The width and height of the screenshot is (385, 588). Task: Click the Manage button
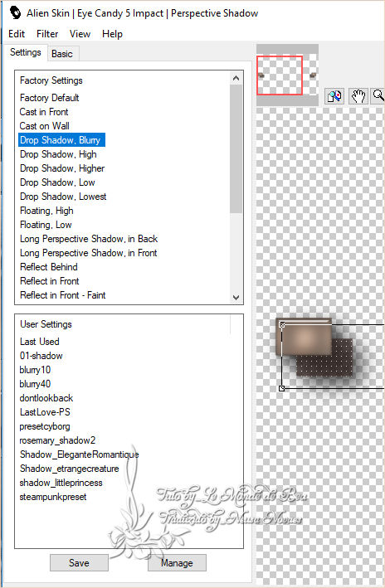coord(177,562)
